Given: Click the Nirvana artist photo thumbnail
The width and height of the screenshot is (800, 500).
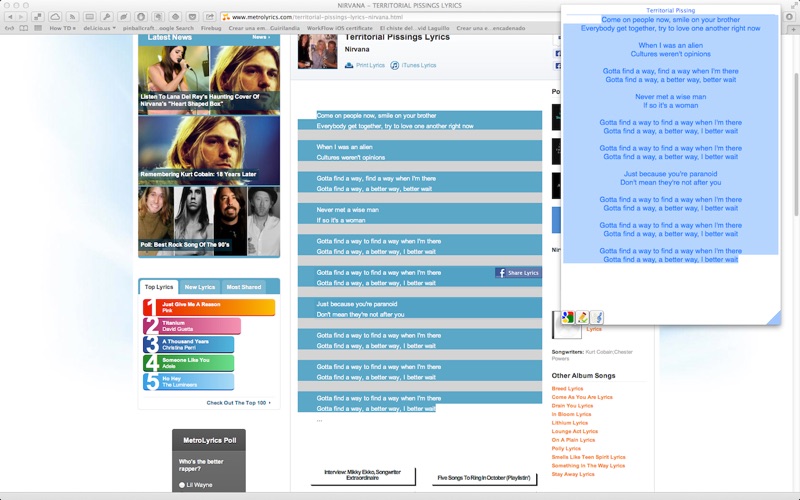Looking at the screenshot, I should pyautogui.click(x=317, y=51).
